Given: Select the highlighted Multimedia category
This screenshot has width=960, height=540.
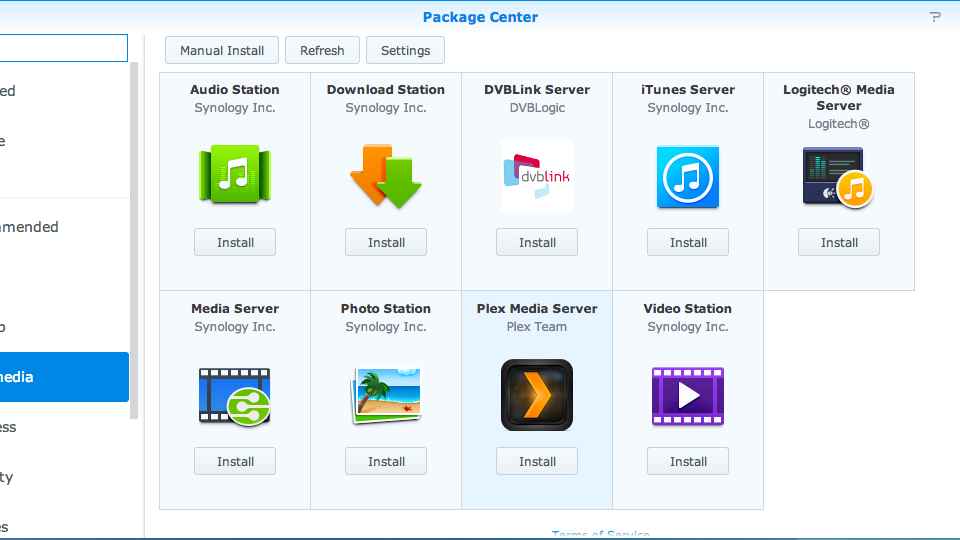Looking at the screenshot, I should pos(64,377).
